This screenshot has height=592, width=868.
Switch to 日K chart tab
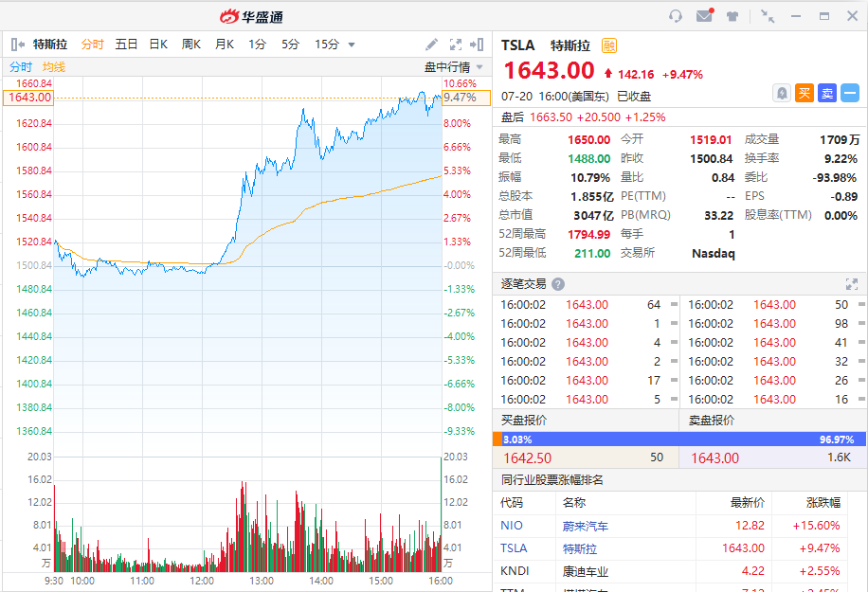point(158,45)
